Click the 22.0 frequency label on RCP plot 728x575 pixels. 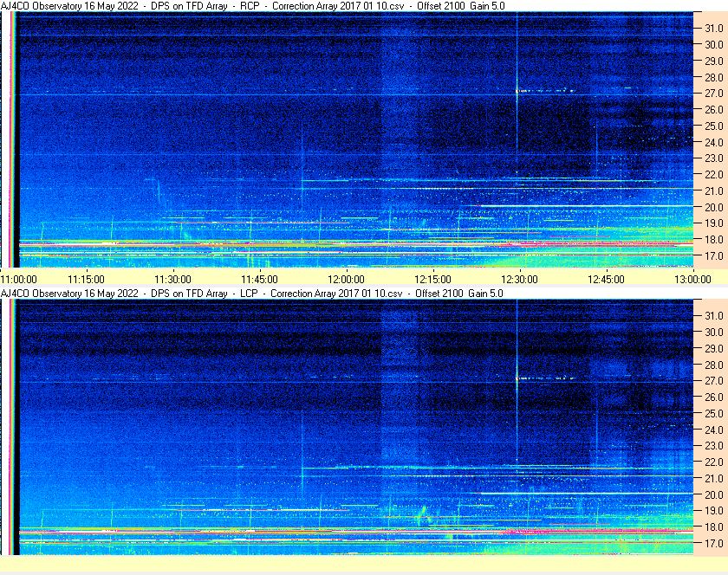[x=714, y=175]
